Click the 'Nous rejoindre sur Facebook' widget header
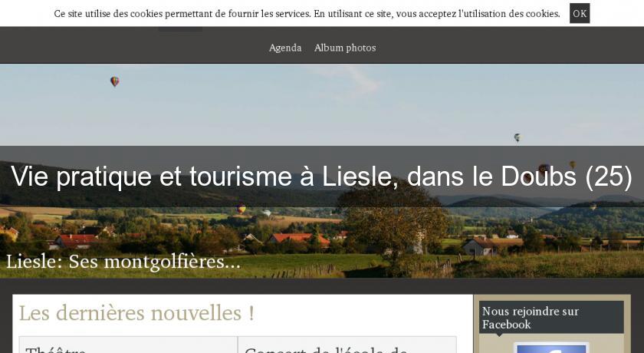Image resolution: width=644 pixels, height=353 pixels. [551, 317]
